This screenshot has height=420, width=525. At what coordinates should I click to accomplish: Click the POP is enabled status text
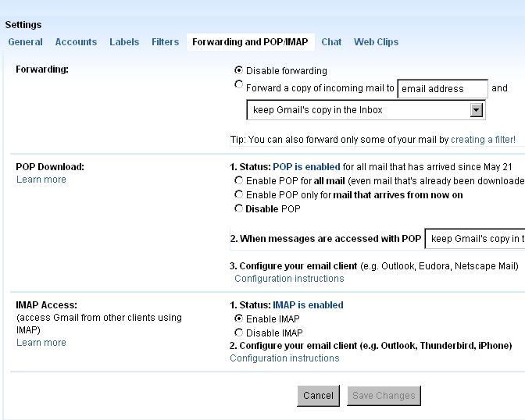click(306, 167)
